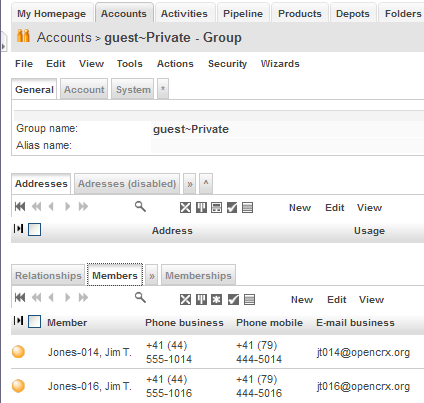424x403 pixels.
Task: Expand more tabs next to Members tab
Action: (x=152, y=276)
